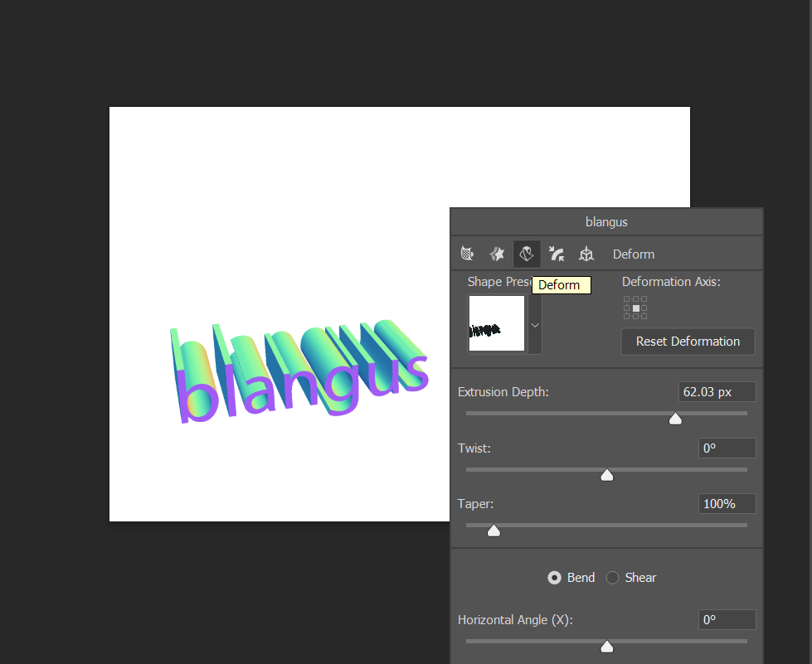Click the 3D blangus text on canvas
This screenshot has width=812, height=664.
click(x=299, y=373)
